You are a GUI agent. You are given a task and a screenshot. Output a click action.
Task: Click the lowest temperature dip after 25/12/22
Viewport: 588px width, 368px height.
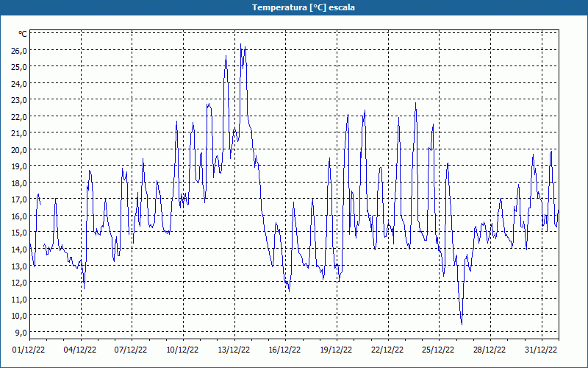pyautogui.click(x=462, y=325)
